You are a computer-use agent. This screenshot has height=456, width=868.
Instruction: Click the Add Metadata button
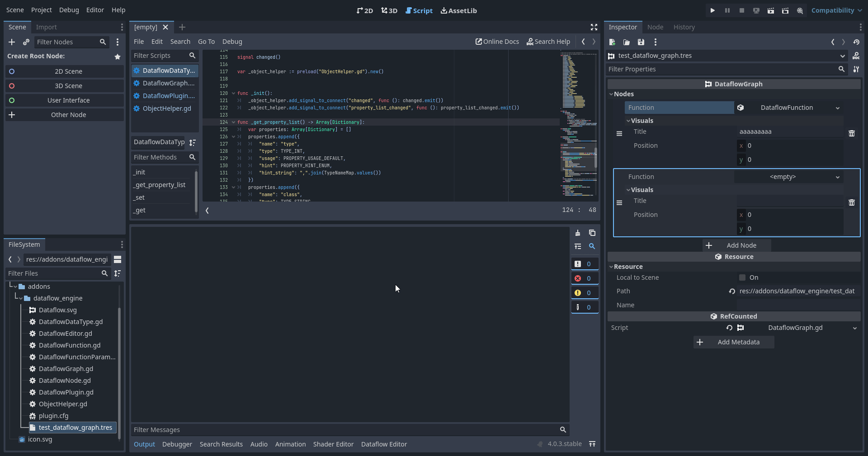733,342
